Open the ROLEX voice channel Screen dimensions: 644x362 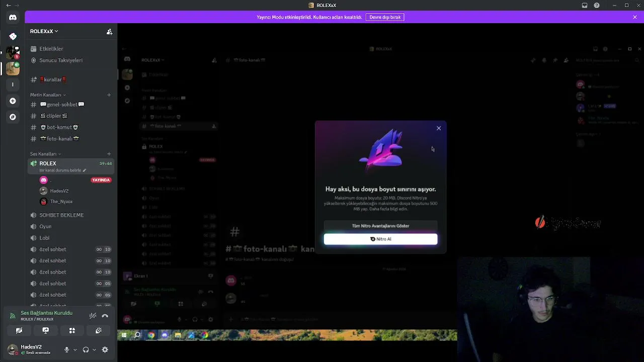[71, 166]
